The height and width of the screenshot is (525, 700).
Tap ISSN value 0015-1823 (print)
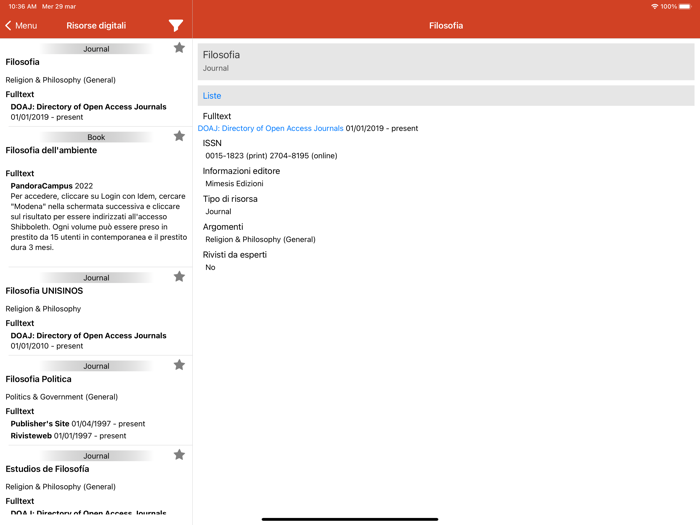click(236, 156)
